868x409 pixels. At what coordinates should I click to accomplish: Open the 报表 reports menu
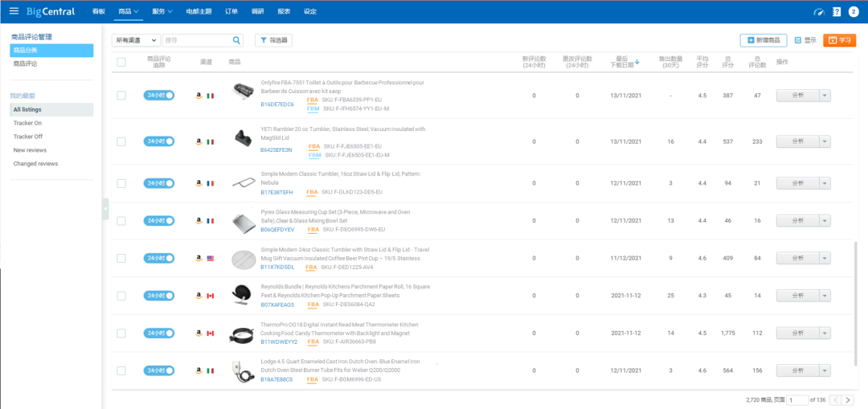pos(284,11)
